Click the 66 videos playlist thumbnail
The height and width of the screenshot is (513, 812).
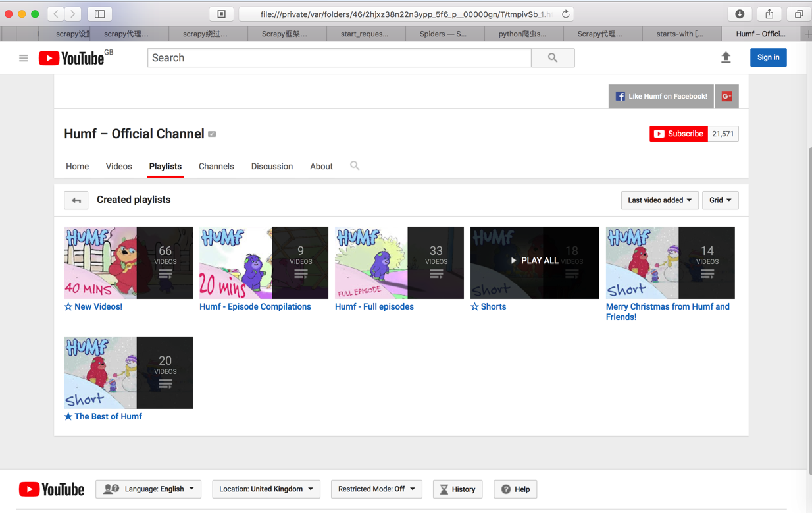[x=128, y=263]
